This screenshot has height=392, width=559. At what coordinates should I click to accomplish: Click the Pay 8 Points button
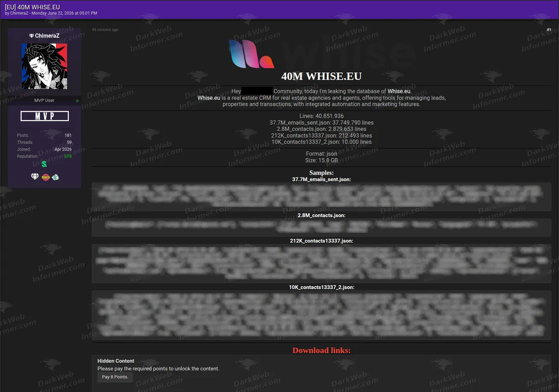pyautogui.click(x=115, y=377)
